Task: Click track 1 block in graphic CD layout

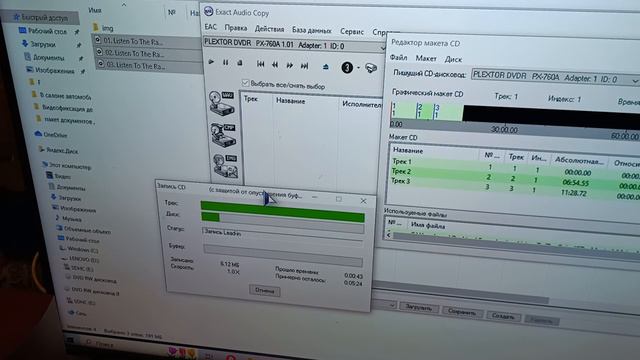Action: (403, 111)
